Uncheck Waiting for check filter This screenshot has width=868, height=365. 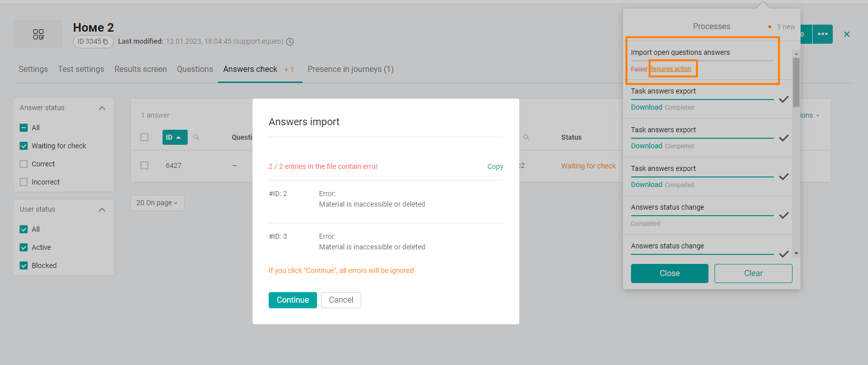click(x=24, y=146)
